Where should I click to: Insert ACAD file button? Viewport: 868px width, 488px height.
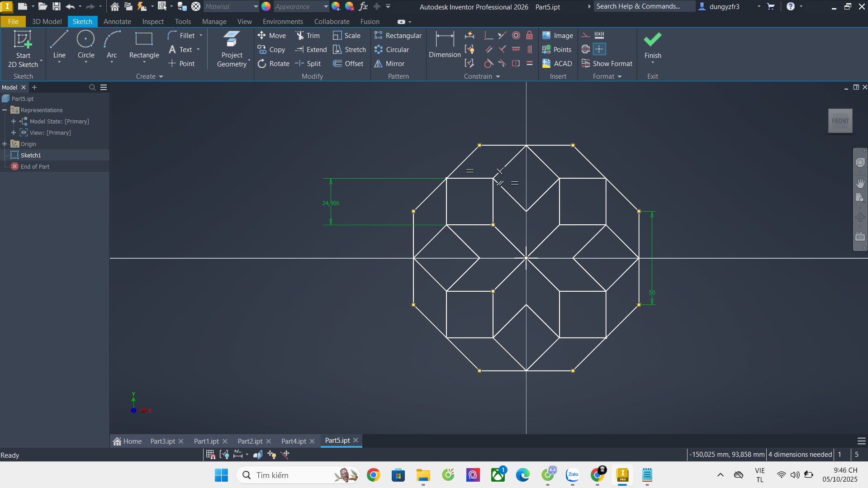coord(557,64)
